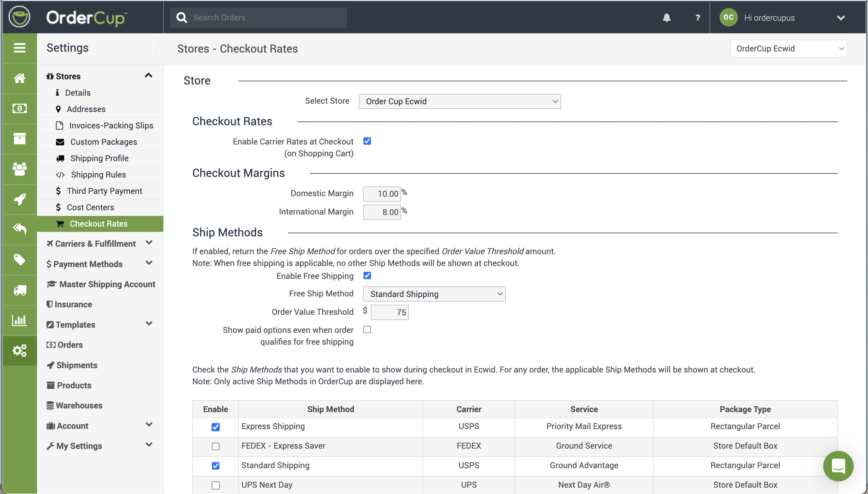The height and width of the screenshot is (494, 868).
Task: Open the chat support bubble
Action: point(838,466)
